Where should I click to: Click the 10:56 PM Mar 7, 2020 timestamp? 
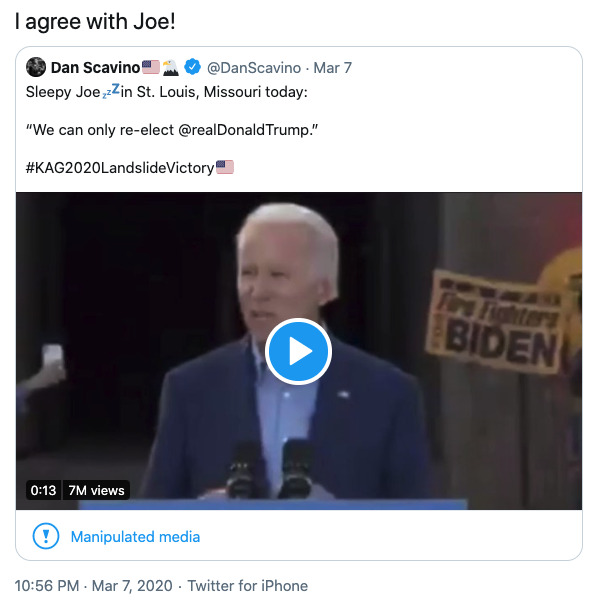pos(93,586)
